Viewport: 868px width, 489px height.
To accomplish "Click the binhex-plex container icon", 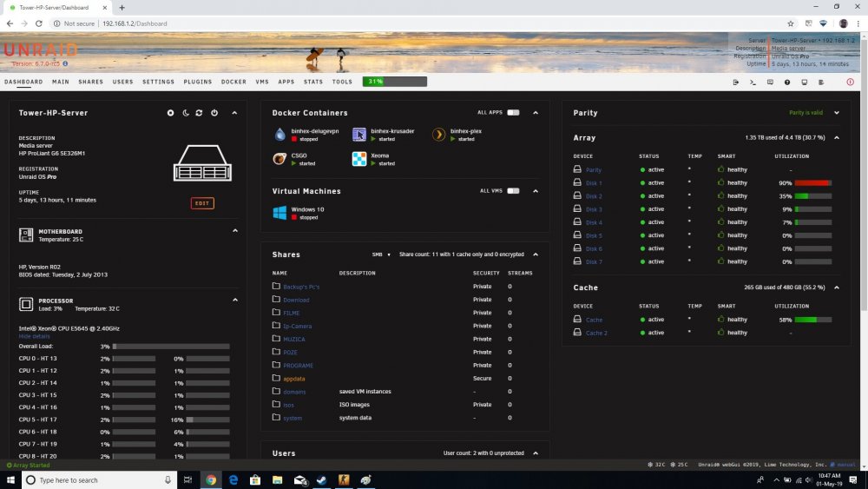I will [438, 134].
